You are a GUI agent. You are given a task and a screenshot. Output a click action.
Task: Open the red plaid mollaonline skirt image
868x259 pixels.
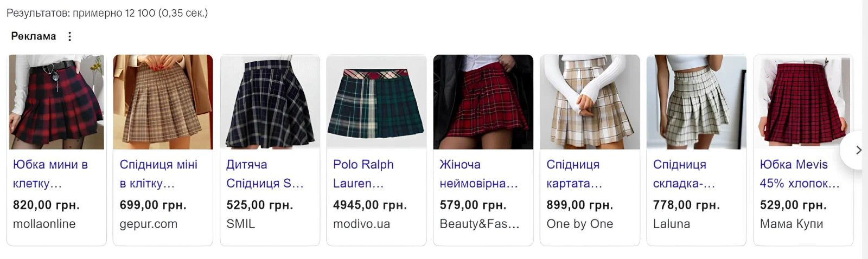point(56,102)
